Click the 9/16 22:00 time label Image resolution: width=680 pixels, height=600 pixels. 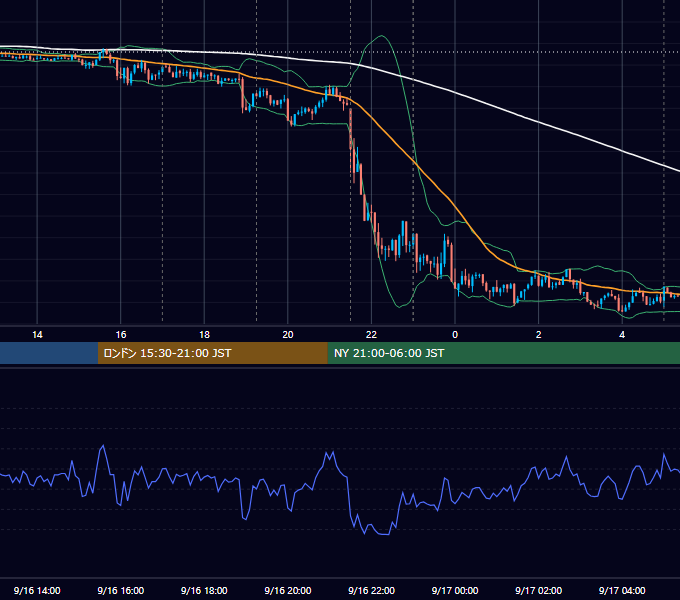coord(371,590)
